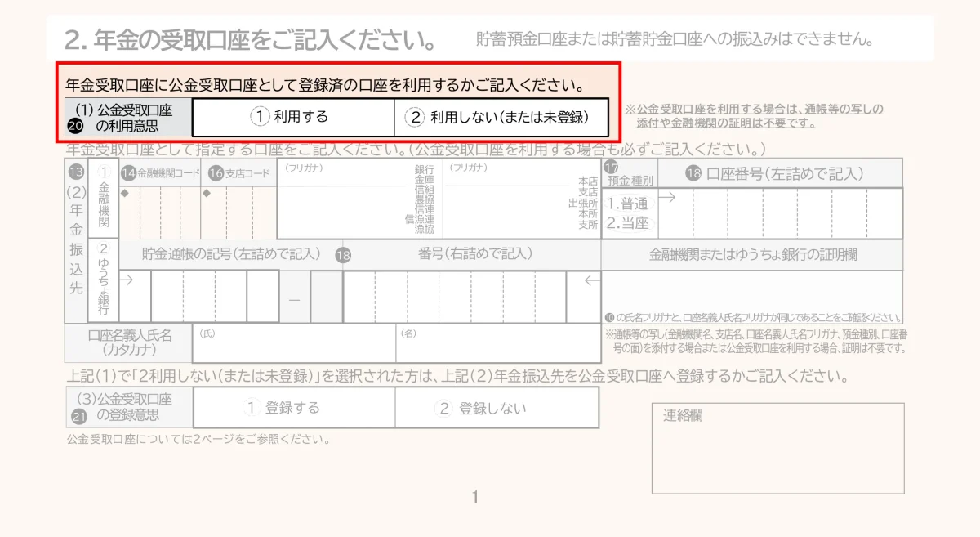This screenshot has height=537, width=980.
Task: Click the first 口座番号 digit box
Action: [676, 213]
